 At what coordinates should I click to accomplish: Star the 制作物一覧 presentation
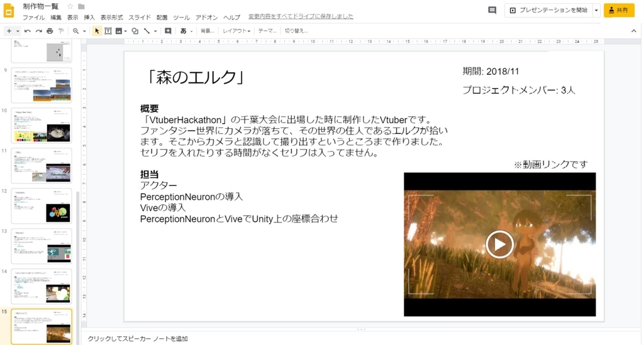coord(70,6)
